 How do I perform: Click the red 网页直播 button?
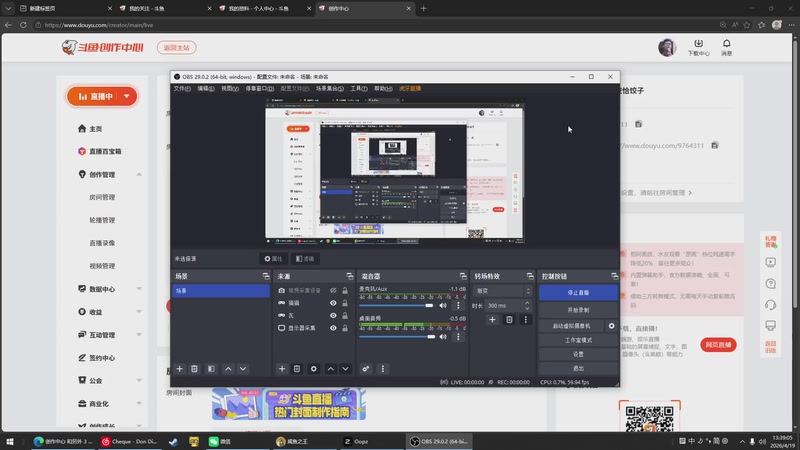point(718,345)
